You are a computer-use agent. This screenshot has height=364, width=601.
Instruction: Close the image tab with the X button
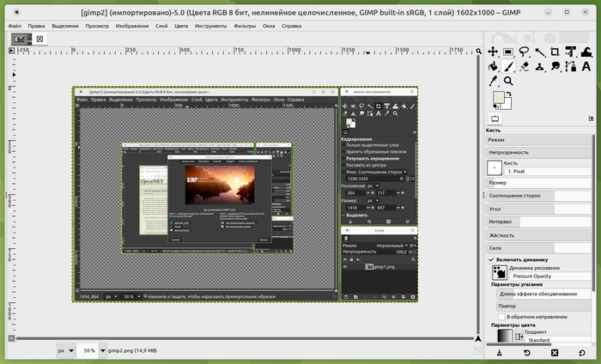pos(39,39)
